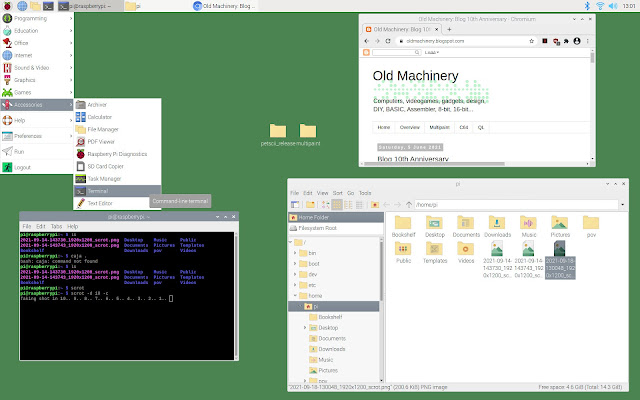This screenshot has width=640, height=400.
Task: Expand the bin folder in tree
Action: click(x=295, y=253)
